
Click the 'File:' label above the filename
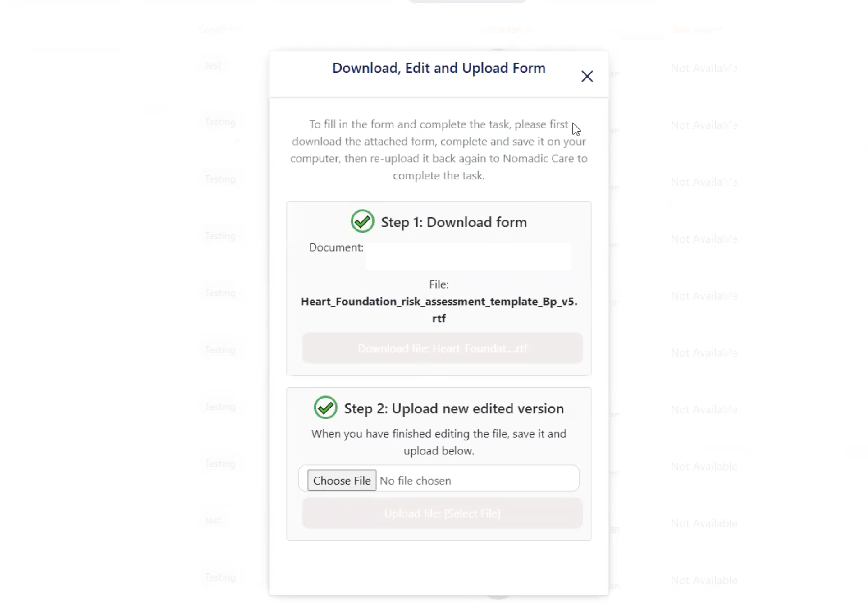[x=439, y=284]
